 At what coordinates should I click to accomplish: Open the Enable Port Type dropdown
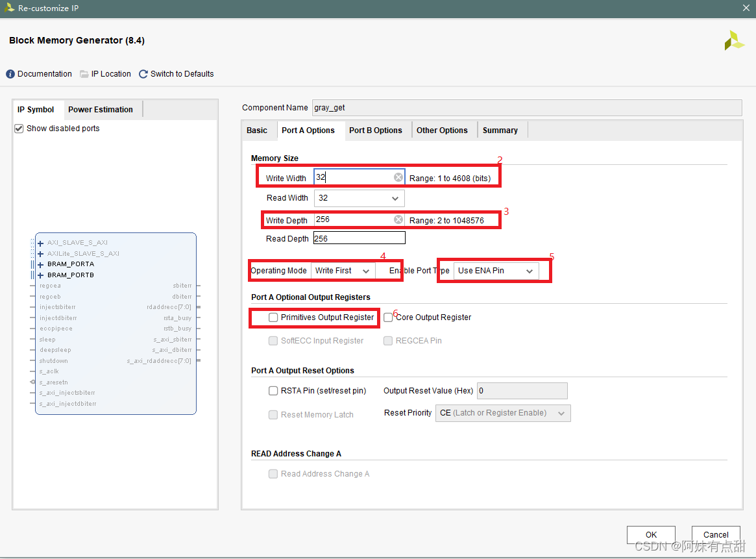click(496, 271)
